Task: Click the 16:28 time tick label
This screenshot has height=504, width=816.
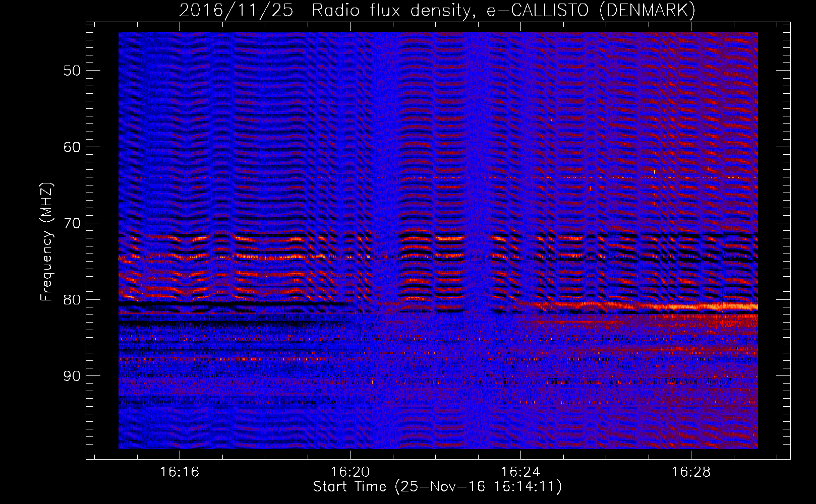Action: point(691,472)
